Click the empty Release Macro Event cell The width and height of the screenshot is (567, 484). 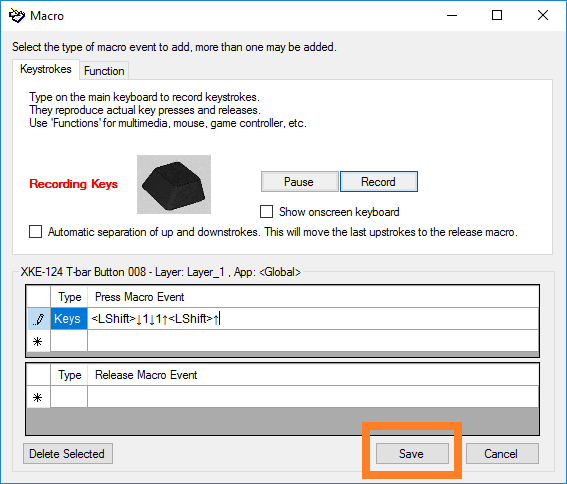click(x=313, y=397)
